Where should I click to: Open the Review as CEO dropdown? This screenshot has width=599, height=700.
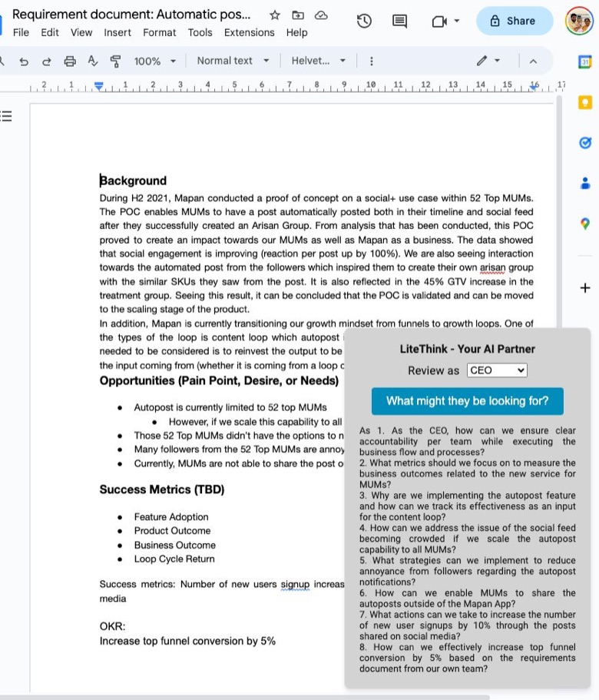tap(497, 370)
